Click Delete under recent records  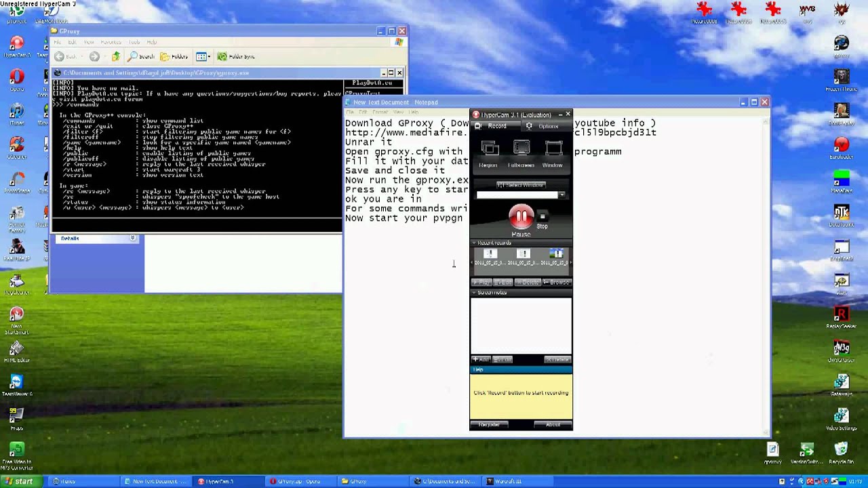(x=528, y=283)
